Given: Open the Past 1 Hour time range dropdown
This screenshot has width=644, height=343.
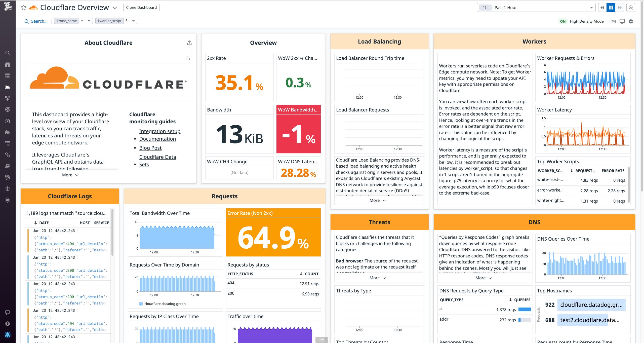Looking at the screenshot, I should pyautogui.click(x=592, y=7).
